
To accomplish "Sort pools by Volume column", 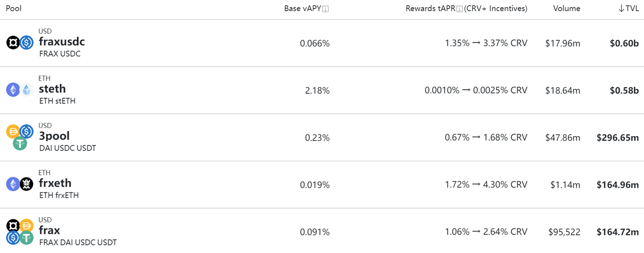I will click(567, 9).
